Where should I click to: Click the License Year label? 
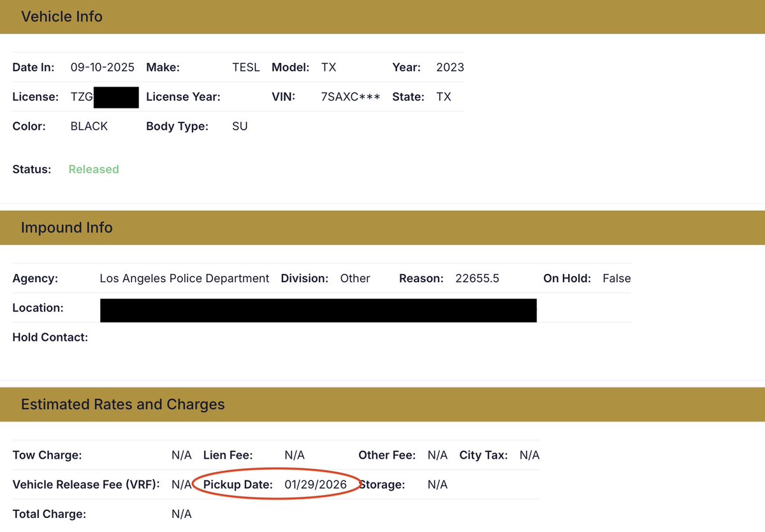tap(183, 97)
